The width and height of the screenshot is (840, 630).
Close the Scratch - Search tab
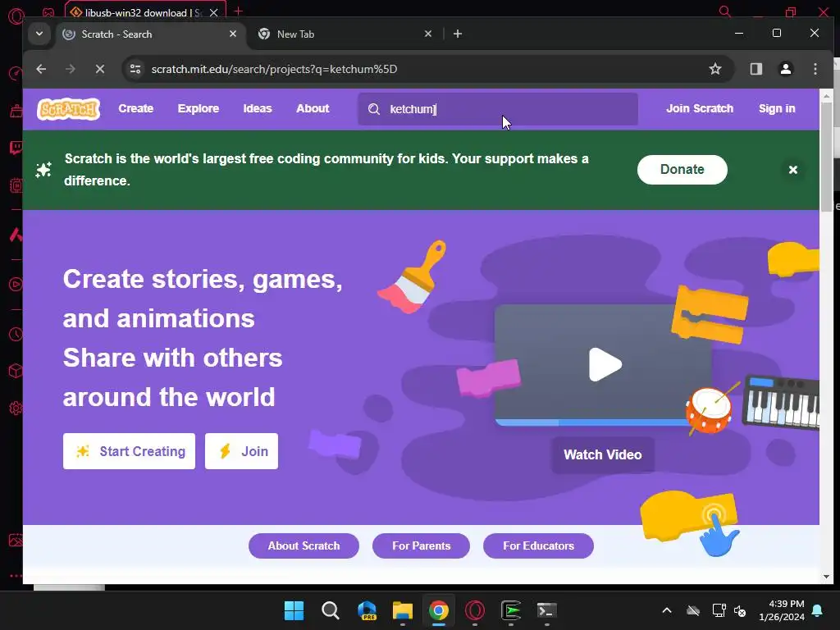233,34
